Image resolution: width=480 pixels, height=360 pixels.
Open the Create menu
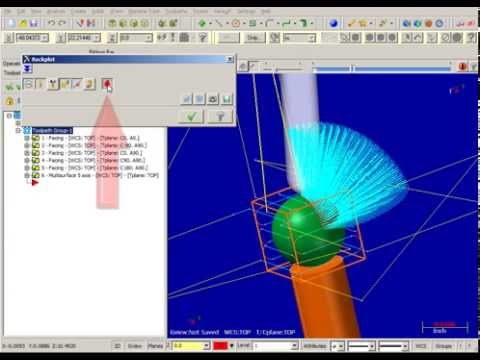click(78, 11)
